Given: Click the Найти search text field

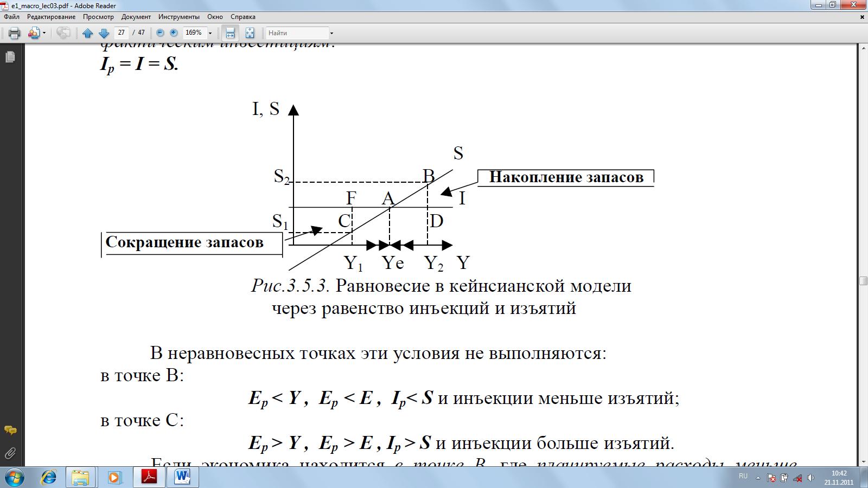Looking at the screenshot, I should [x=297, y=33].
